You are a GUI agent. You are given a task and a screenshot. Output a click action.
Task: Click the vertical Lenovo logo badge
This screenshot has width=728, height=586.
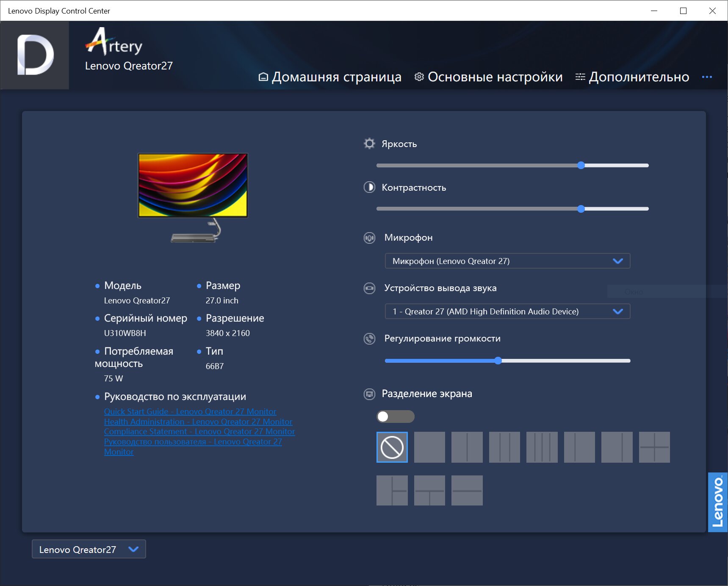pyautogui.click(x=718, y=502)
